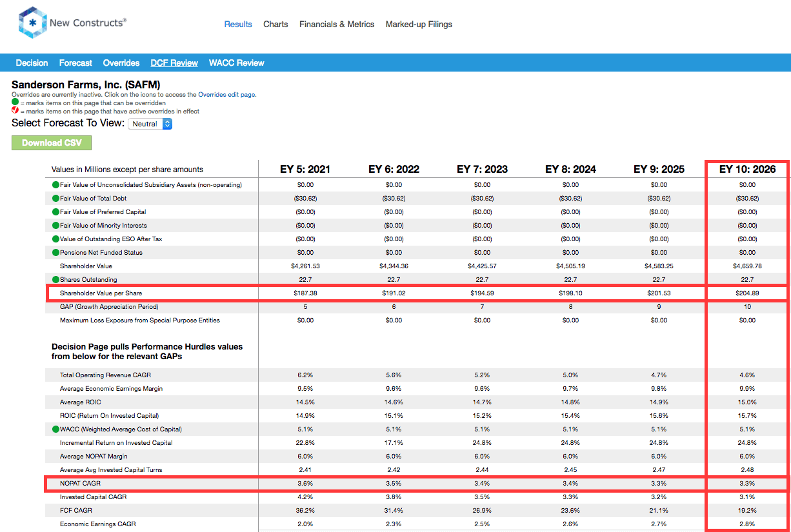The width and height of the screenshot is (791, 532).
Task: Click the $198.10 per share value
Action: (x=570, y=293)
